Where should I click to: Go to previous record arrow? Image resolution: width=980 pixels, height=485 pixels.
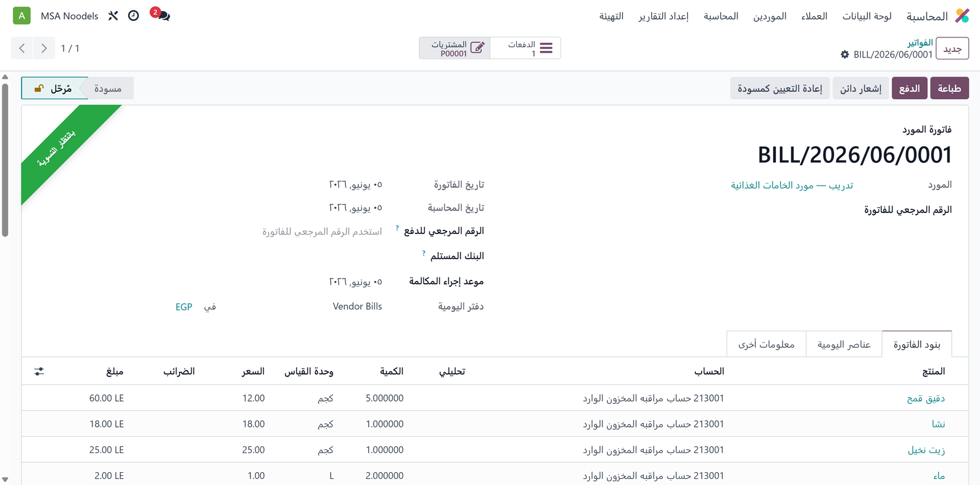[22, 48]
